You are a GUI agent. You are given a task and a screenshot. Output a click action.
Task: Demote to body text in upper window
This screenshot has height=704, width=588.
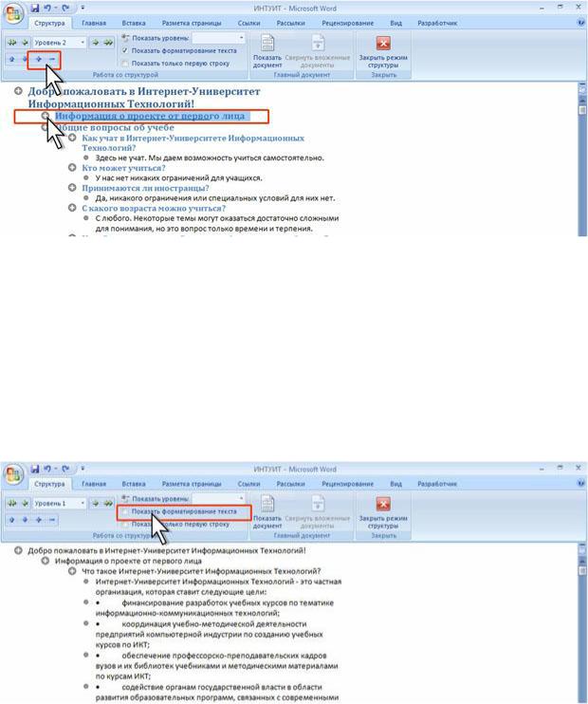[108, 43]
